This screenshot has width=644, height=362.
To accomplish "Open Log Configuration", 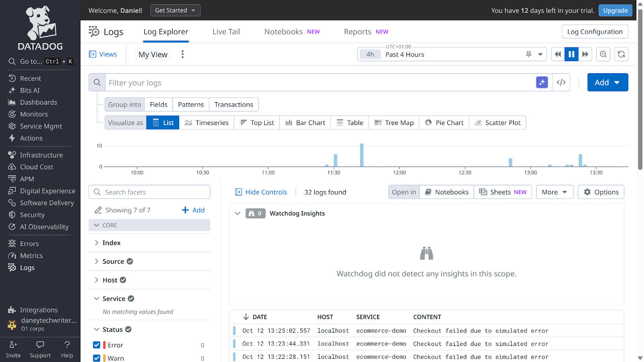I will point(595,32).
